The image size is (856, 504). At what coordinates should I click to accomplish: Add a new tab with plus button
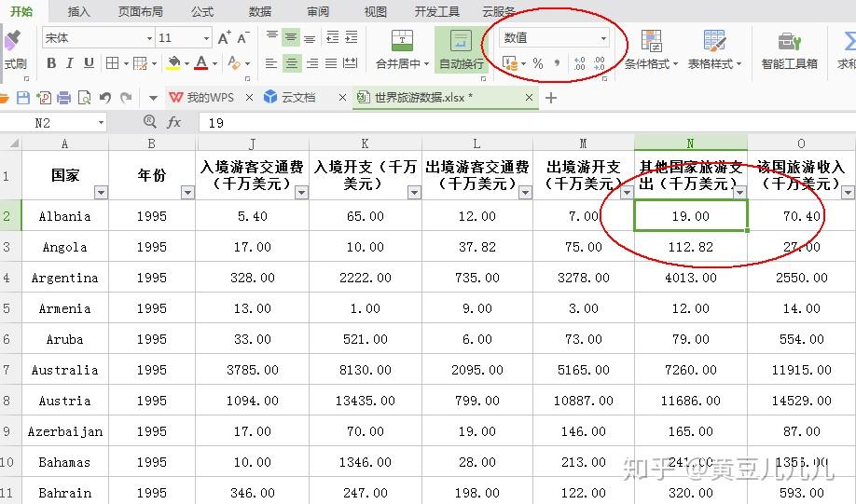point(551,98)
